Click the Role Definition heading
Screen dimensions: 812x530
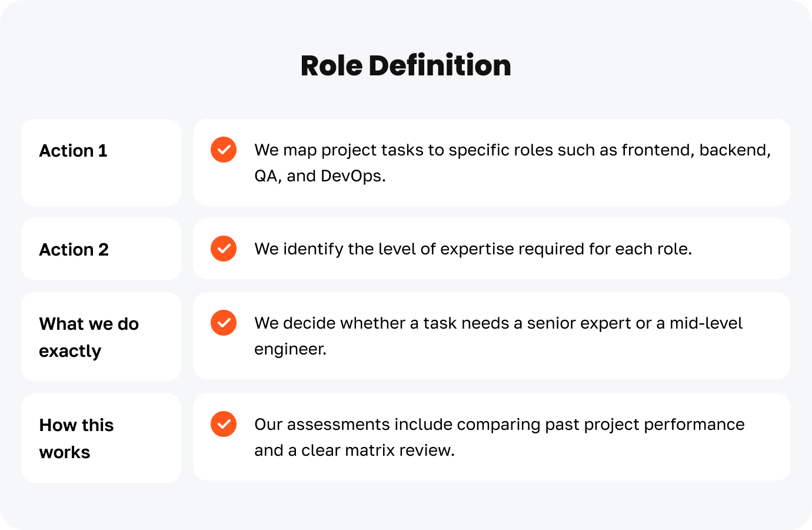pyautogui.click(x=405, y=65)
